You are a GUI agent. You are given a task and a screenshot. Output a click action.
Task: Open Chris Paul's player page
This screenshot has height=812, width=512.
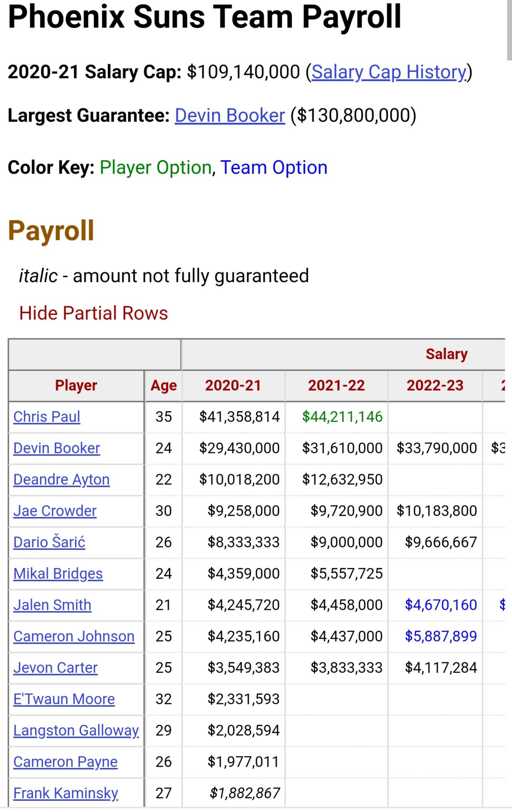(x=47, y=417)
